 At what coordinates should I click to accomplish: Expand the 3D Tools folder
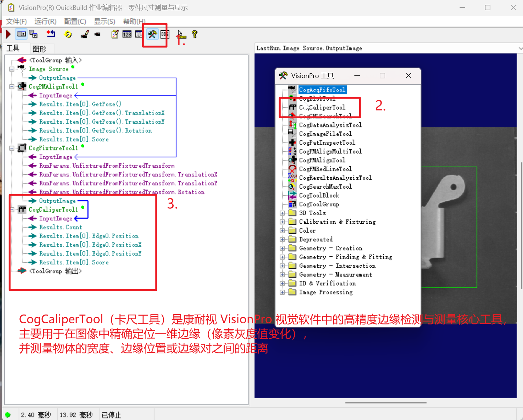[x=282, y=213]
